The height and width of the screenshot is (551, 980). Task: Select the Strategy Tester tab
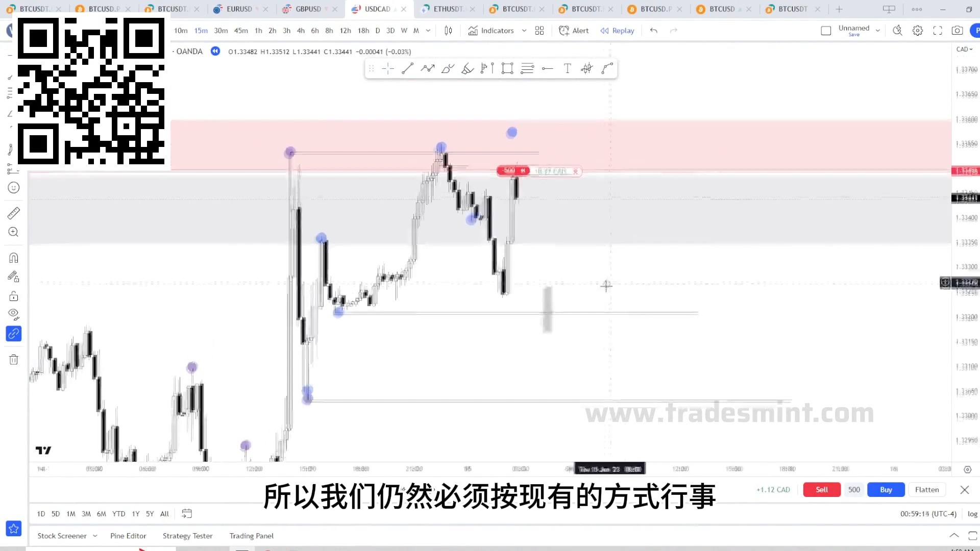coord(188,536)
